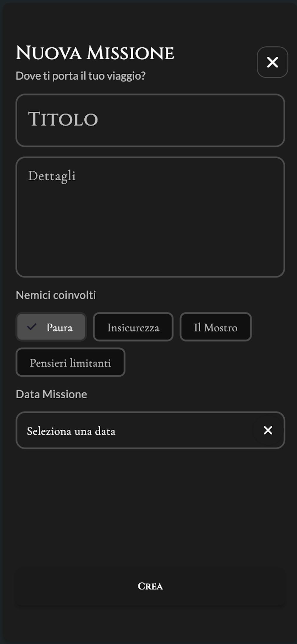Click the Nemici coinvolti label
The height and width of the screenshot is (644, 297).
(56, 295)
